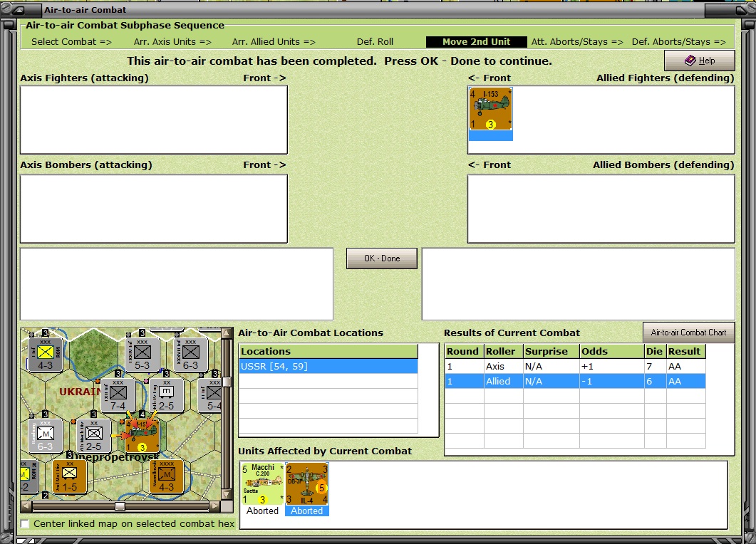Screen dimensions: 756x544
Task: Click the map vertical scrollbar down arrow
Action: click(x=226, y=495)
